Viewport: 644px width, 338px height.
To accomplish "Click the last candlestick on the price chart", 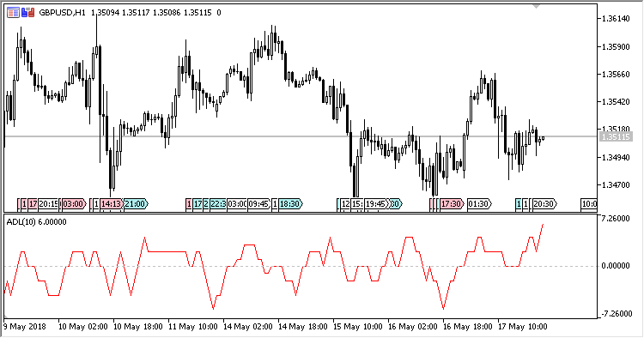I will (543, 139).
